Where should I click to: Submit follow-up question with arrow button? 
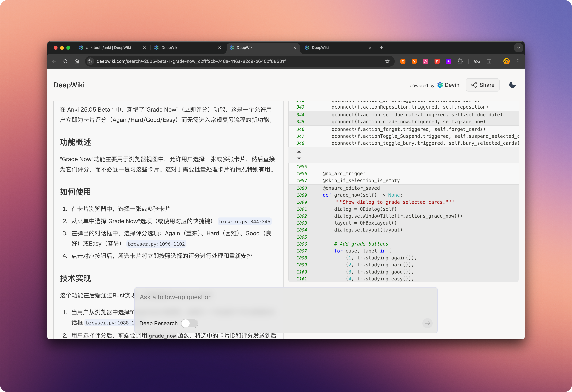click(427, 323)
